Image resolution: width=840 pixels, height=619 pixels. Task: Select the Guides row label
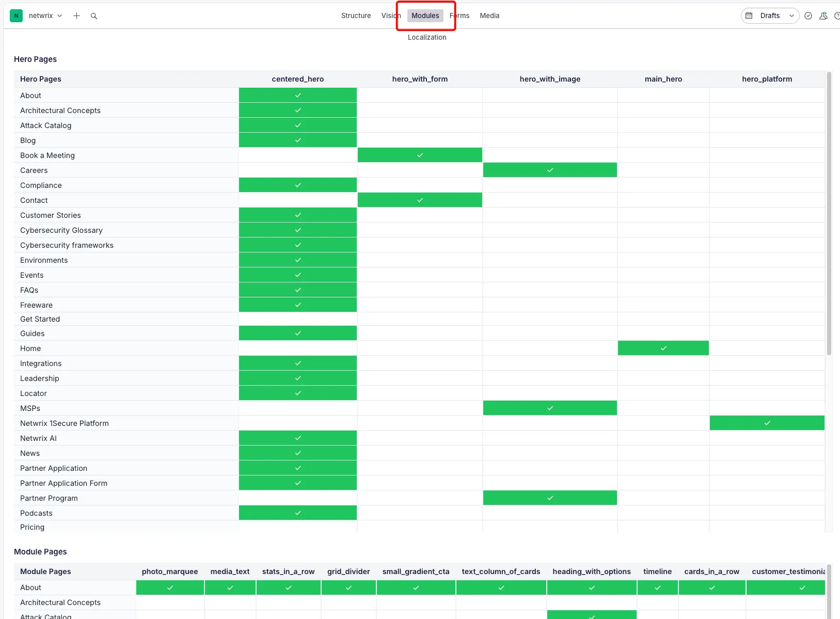point(33,333)
